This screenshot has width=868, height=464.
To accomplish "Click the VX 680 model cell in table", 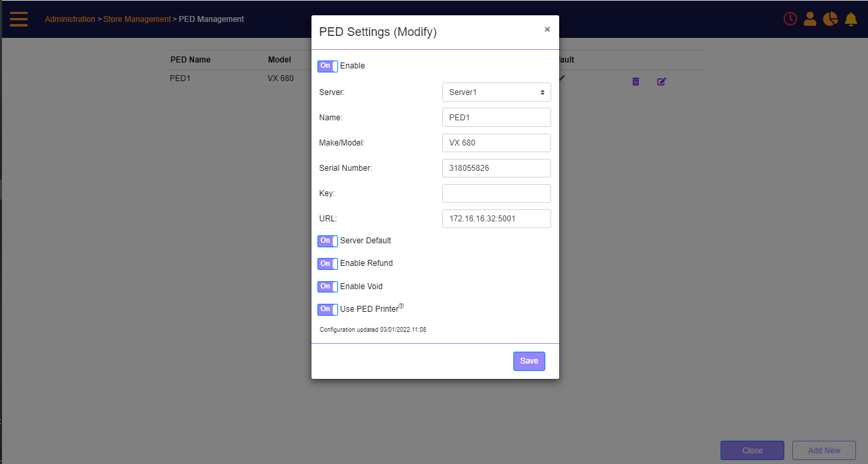I will click(280, 78).
